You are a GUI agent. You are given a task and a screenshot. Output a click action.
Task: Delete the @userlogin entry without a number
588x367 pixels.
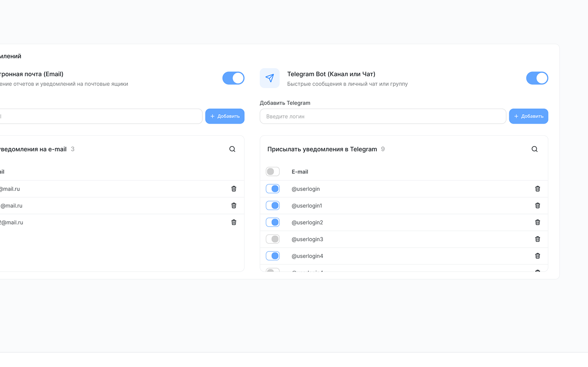tap(538, 189)
